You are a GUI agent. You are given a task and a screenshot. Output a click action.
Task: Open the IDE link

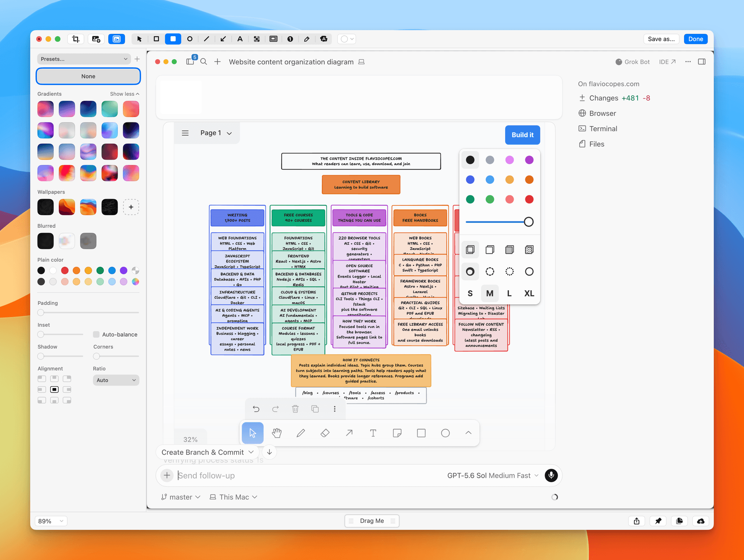[667, 62]
